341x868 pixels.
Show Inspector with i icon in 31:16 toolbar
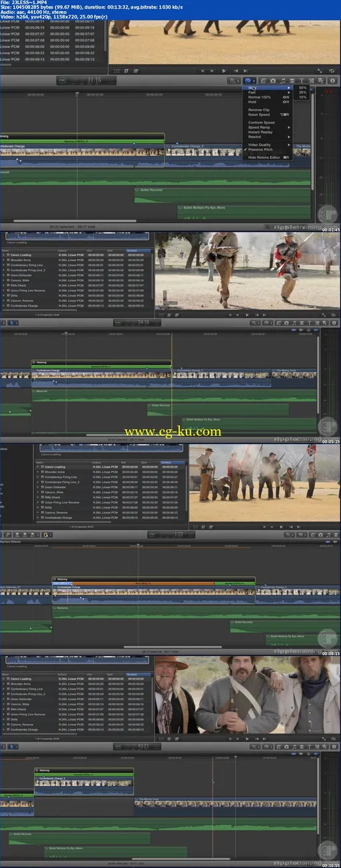(x=332, y=81)
